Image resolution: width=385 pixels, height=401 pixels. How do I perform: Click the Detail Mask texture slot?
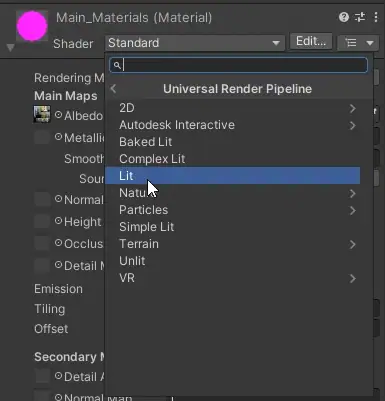click(42, 265)
